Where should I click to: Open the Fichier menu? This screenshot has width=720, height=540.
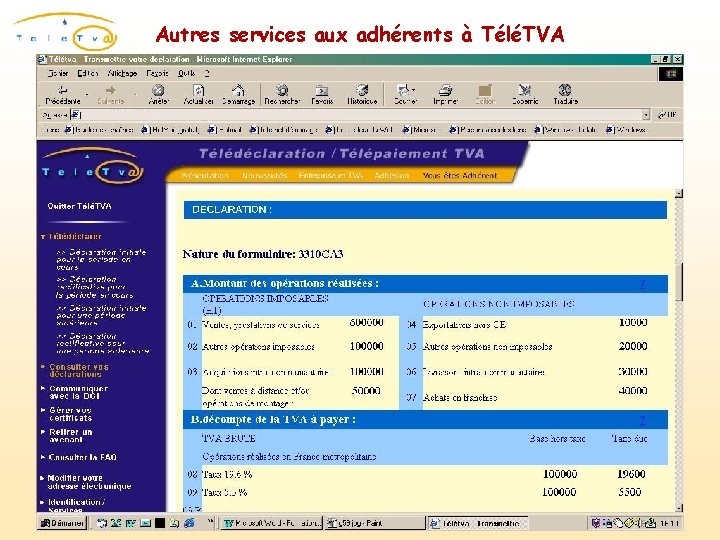tap(58, 73)
